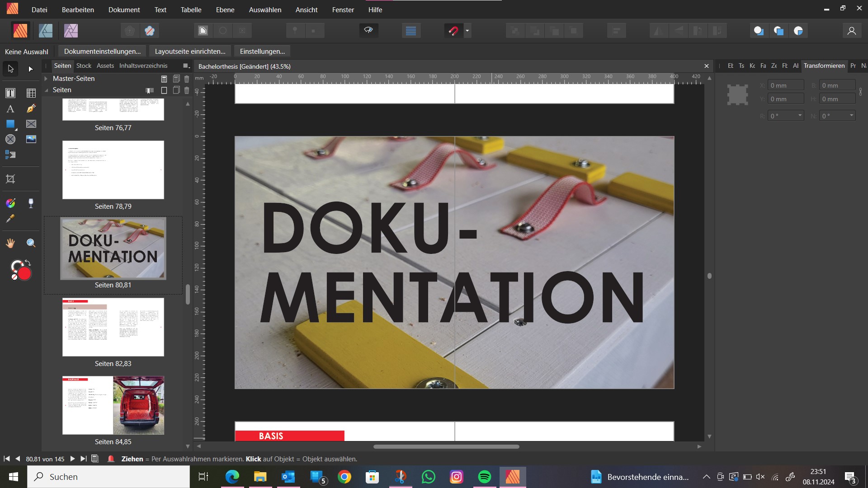Enable insert behind selection mode

[x=759, y=31]
